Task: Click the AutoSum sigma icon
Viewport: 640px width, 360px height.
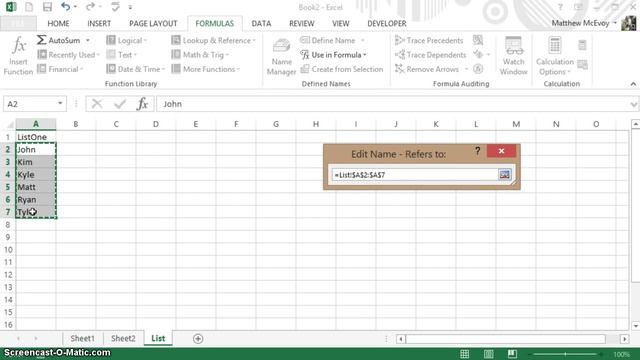Action: 41,40
